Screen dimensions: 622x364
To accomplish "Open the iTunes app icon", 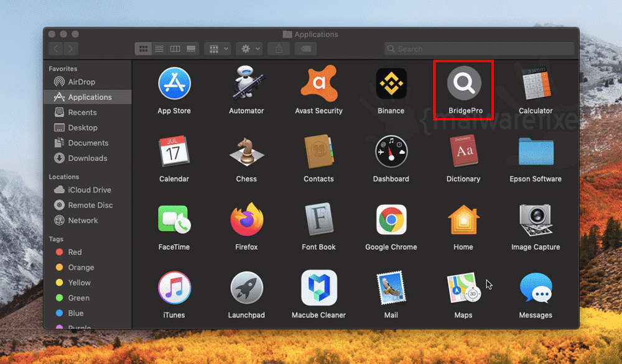I will [x=174, y=288].
